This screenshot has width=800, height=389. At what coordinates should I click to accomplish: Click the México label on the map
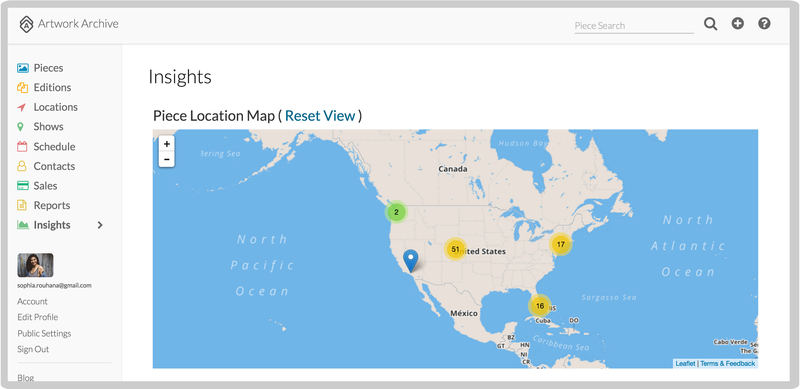[464, 313]
